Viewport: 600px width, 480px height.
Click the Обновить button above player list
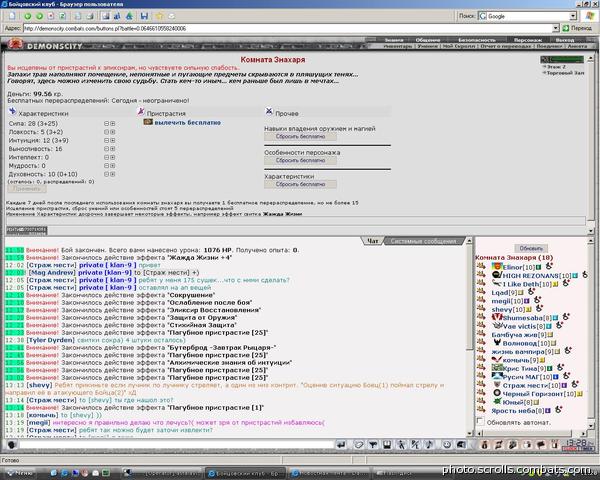(x=531, y=248)
